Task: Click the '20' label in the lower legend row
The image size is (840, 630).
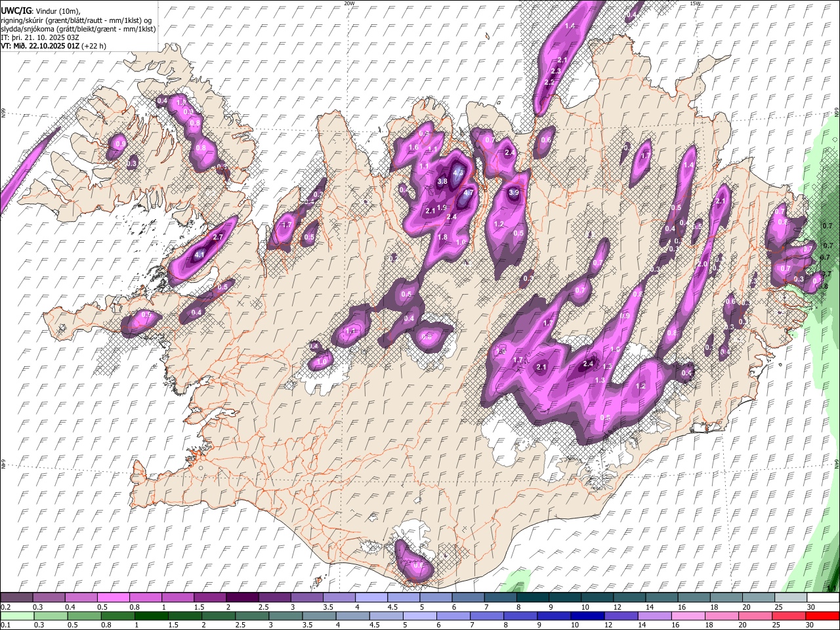Action: pyautogui.click(x=742, y=625)
